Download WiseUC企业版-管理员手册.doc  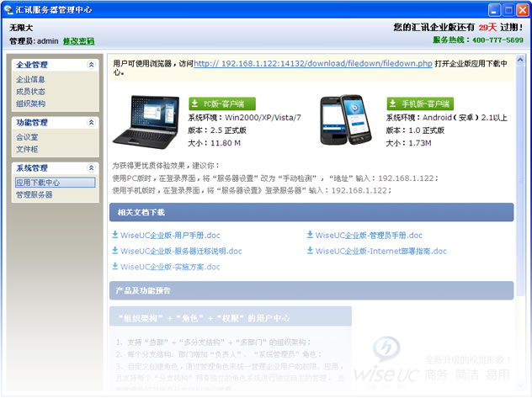369,235
